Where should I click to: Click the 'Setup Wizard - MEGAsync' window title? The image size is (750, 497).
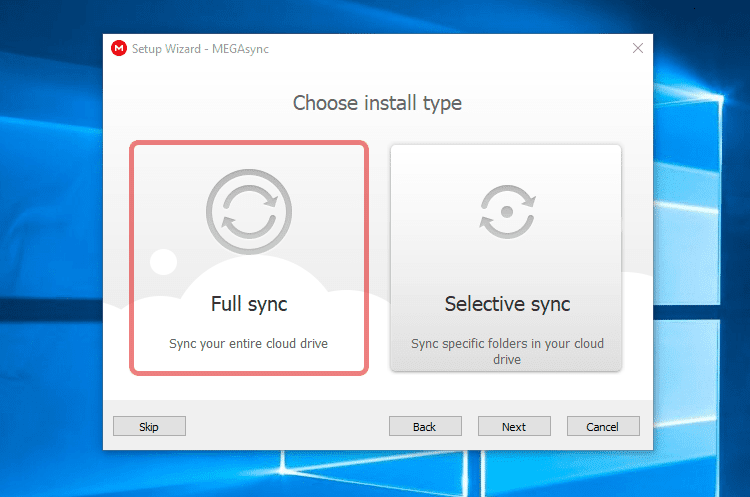[200, 49]
